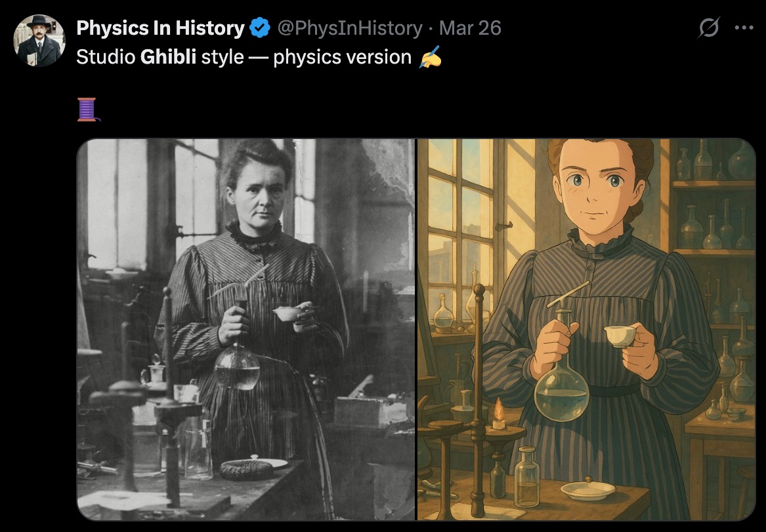
Task: Click the word 'Studio' in the post
Action: click(106, 57)
